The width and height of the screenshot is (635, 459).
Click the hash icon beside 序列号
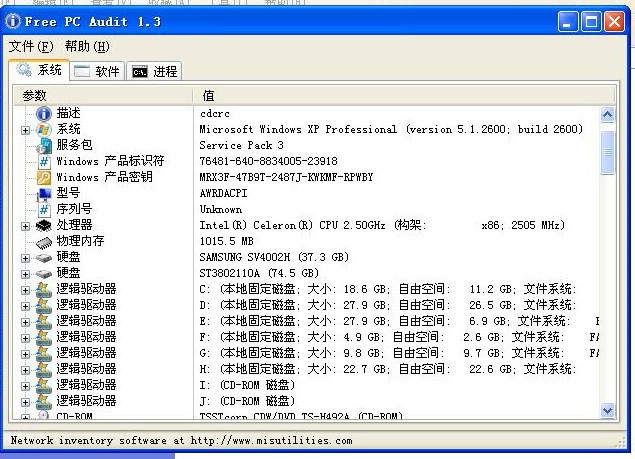tap(44, 209)
